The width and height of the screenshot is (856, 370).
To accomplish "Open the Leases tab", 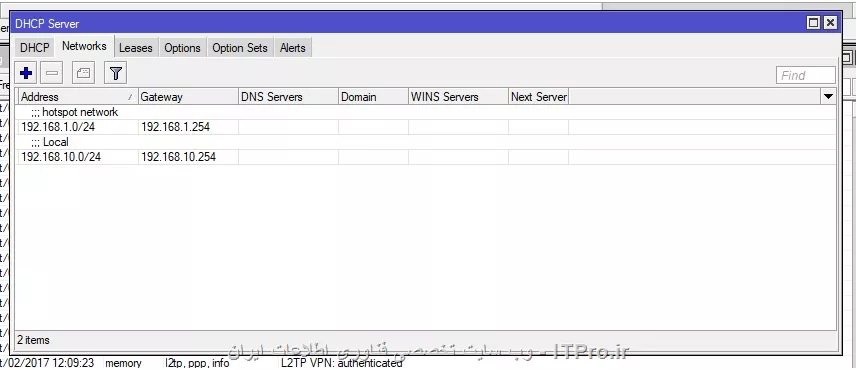I will [x=135, y=48].
